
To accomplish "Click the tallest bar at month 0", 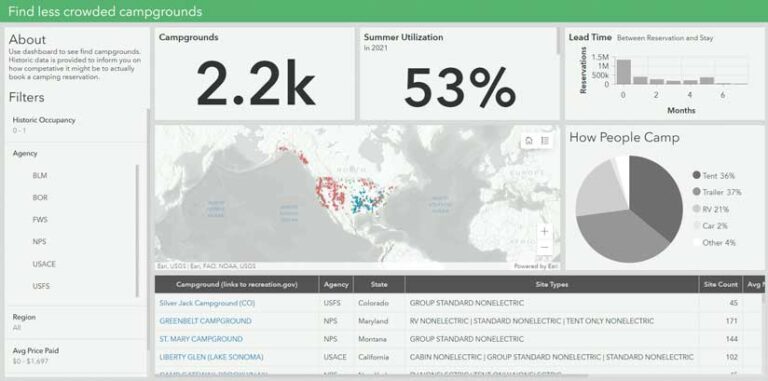I will 623,72.
